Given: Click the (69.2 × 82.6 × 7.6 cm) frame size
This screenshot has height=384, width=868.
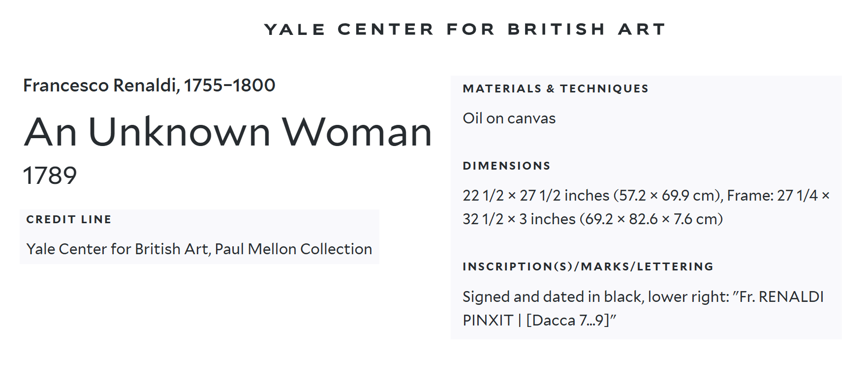Looking at the screenshot, I should [651, 219].
